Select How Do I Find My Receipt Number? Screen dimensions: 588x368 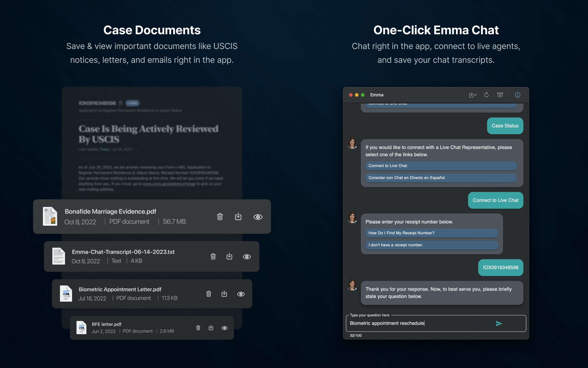pyautogui.click(x=432, y=233)
